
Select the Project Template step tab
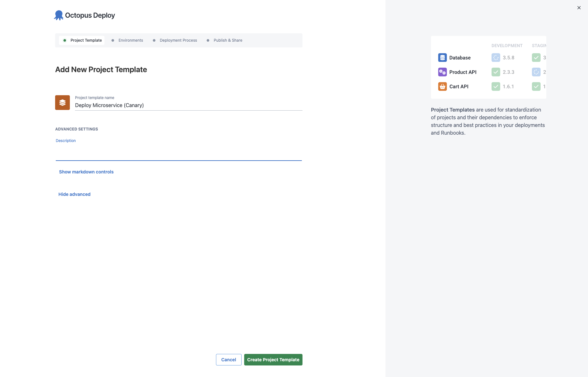pyautogui.click(x=82, y=40)
